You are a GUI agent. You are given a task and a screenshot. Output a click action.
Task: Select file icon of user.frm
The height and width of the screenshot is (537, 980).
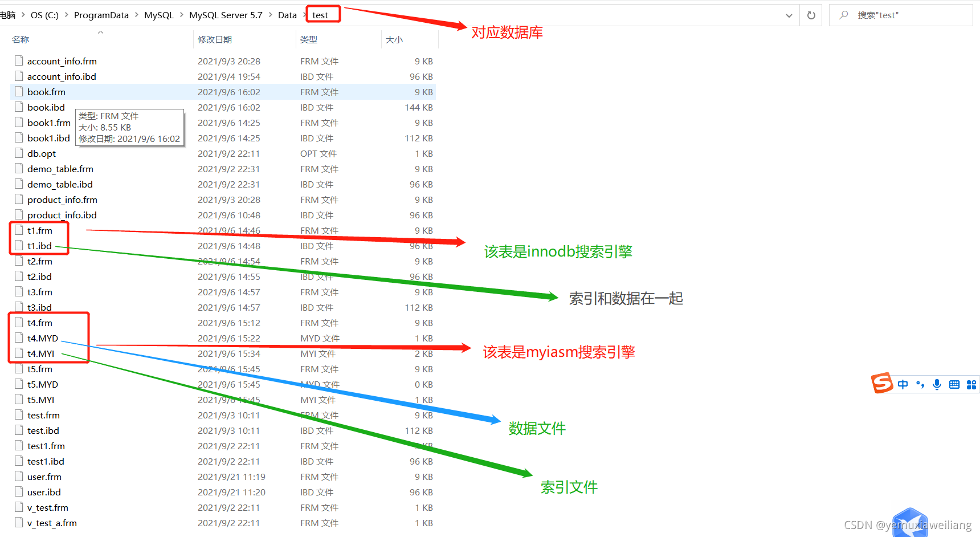tap(19, 476)
